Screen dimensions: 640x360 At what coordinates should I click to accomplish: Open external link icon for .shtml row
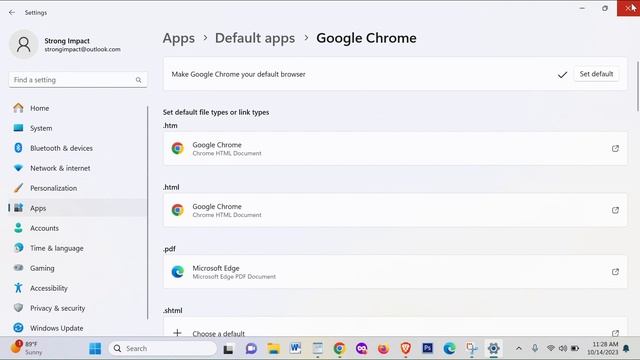click(x=615, y=333)
